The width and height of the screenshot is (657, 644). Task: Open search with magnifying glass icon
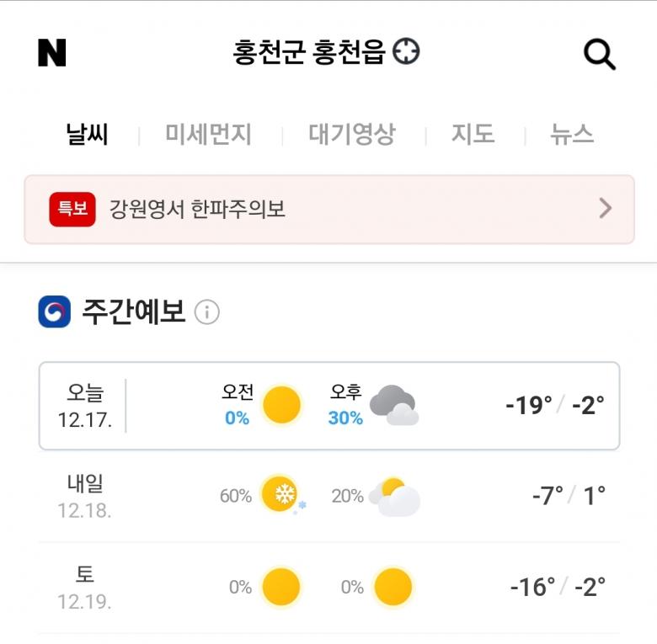point(600,55)
